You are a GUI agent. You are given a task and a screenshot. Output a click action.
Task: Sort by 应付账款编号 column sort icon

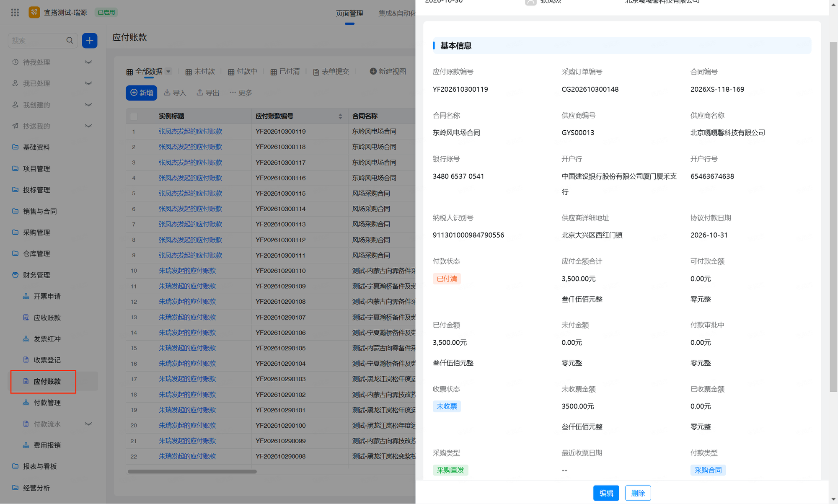pos(340,116)
